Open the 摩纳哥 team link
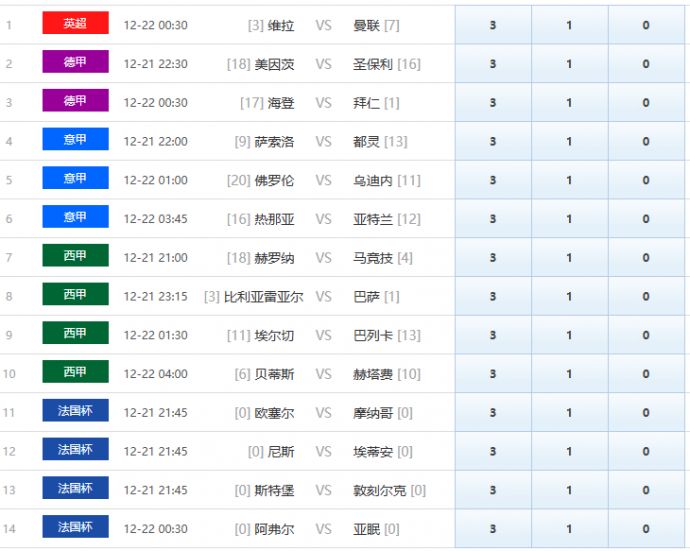 click(x=374, y=413)
